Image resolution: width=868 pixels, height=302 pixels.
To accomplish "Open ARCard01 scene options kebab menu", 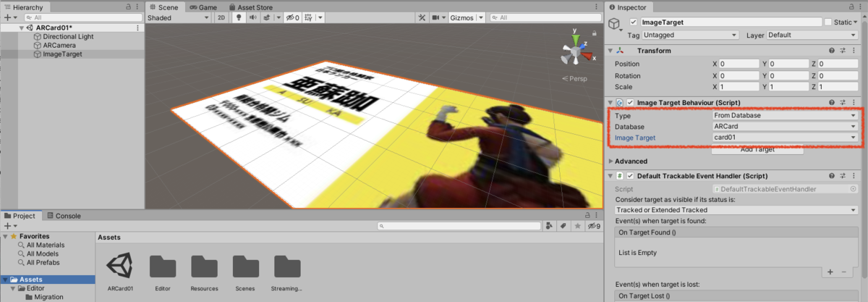I will [x=138, y=28].
